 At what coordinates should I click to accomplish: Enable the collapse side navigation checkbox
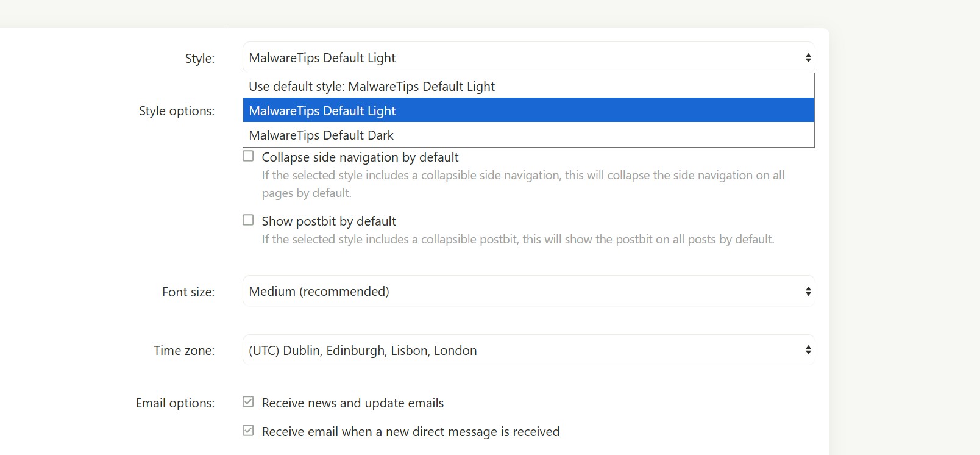(x=248, y=156)
